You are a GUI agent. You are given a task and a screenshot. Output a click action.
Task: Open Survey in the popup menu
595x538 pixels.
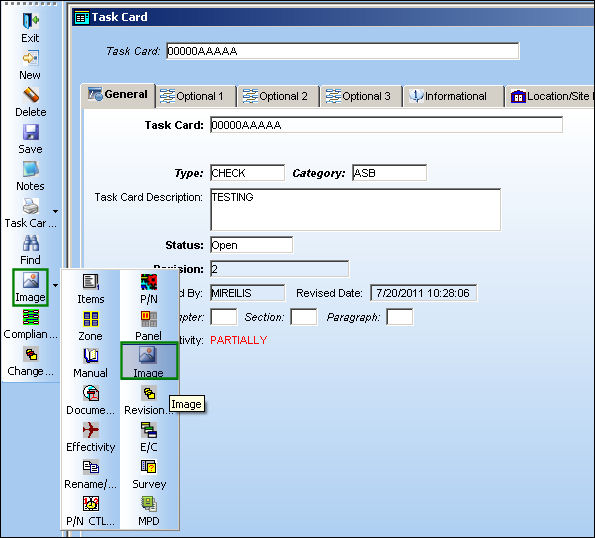tap(149, 474)
